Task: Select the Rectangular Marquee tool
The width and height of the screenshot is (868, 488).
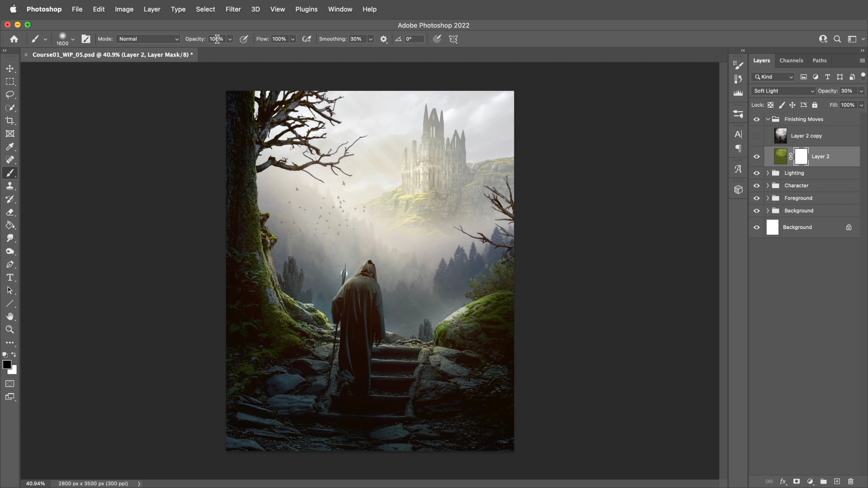Action: tap(10, 82)
